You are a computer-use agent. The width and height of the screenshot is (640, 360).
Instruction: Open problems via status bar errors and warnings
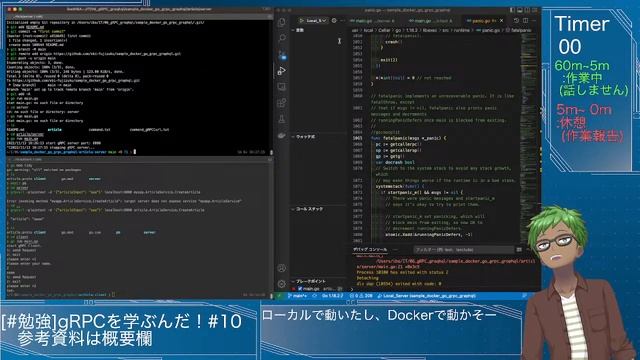coord(361,296)
